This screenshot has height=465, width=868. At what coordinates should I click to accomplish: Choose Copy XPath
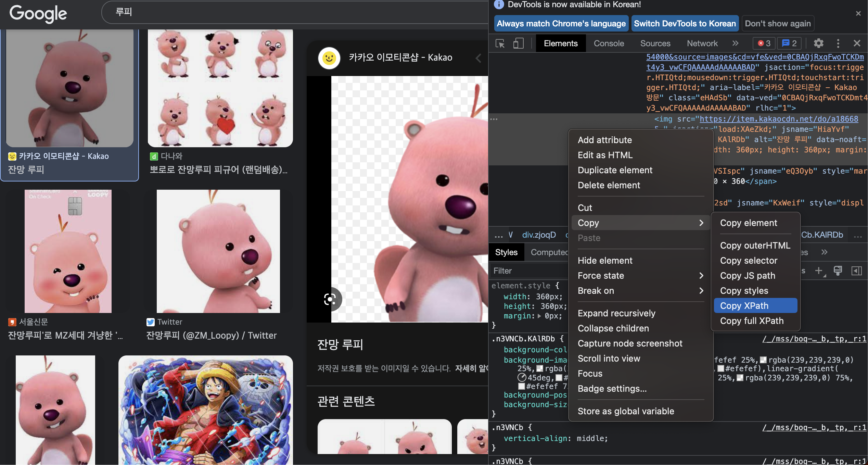coord(755,306)
